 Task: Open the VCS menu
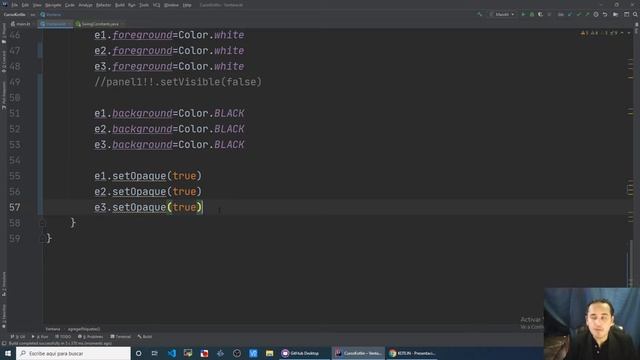(157, 5)
